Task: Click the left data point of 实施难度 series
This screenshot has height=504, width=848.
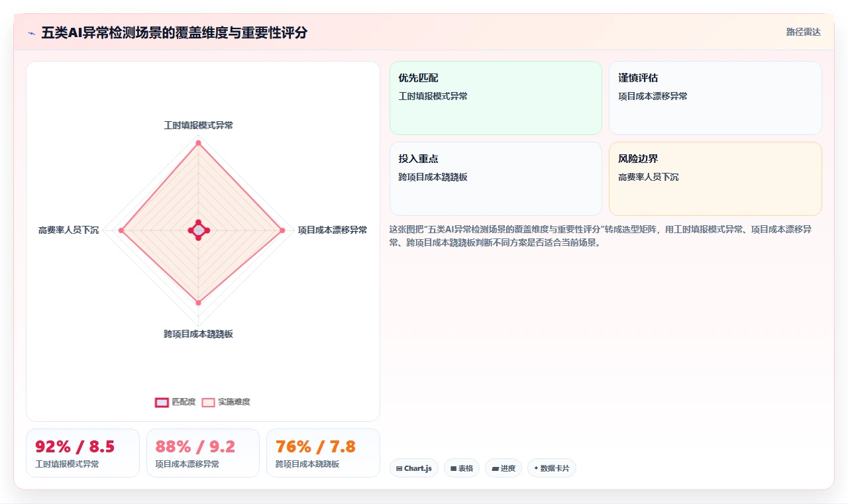Action: pos(121,230)
